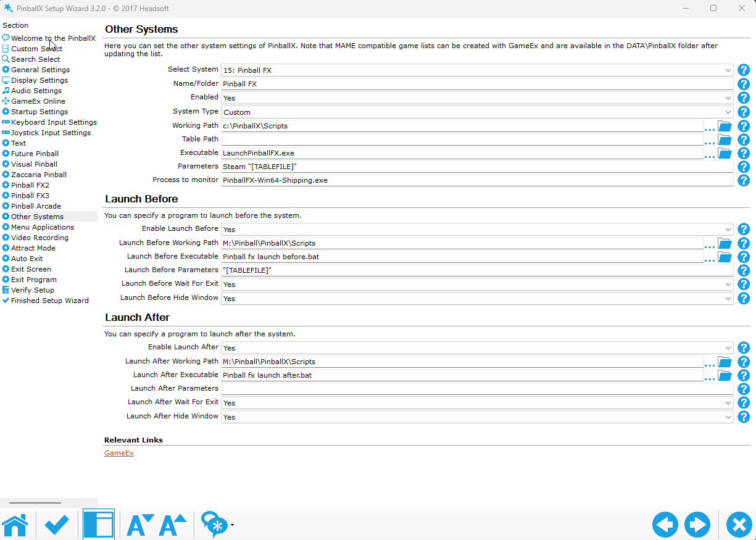Open help for Enable Launch Before
Screen dimensions: 756x540
pos(744,229)
